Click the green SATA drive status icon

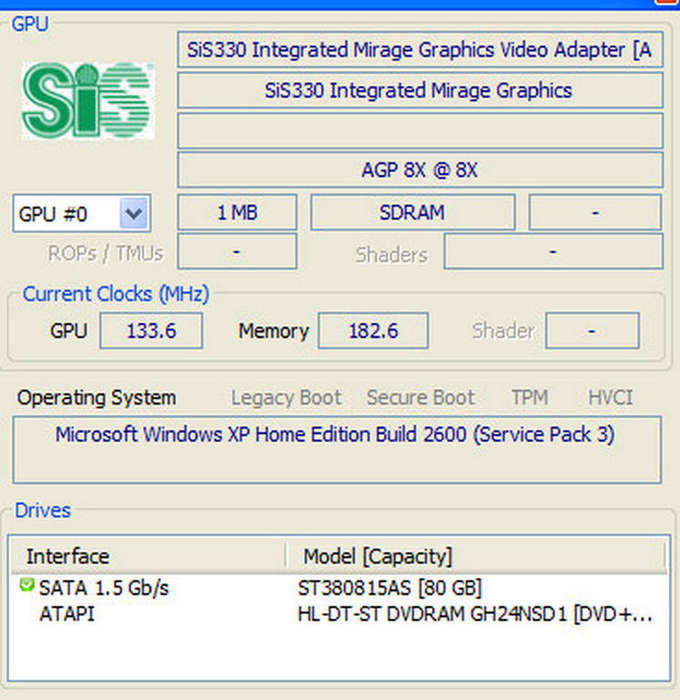point(27,585)
